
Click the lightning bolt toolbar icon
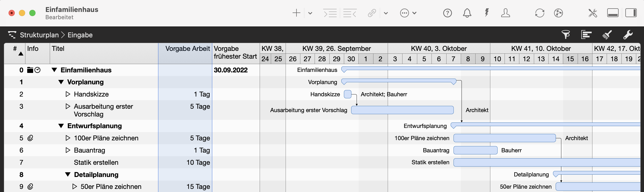487,13
